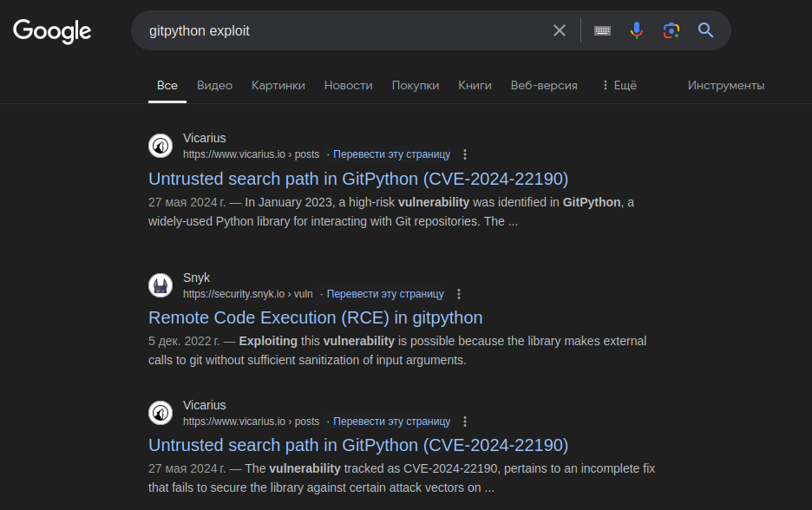The height and width of the screenshot is (510, 812).
Task: Translate the first Vicarius result page
Action: [391, 154]
